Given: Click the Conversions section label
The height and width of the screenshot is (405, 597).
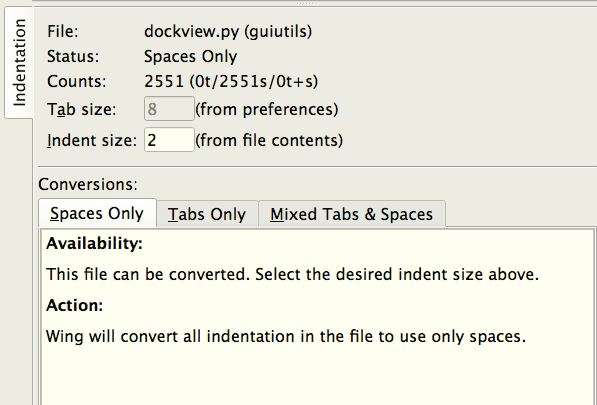Looking at the screenshot, I should coord(88,184).
